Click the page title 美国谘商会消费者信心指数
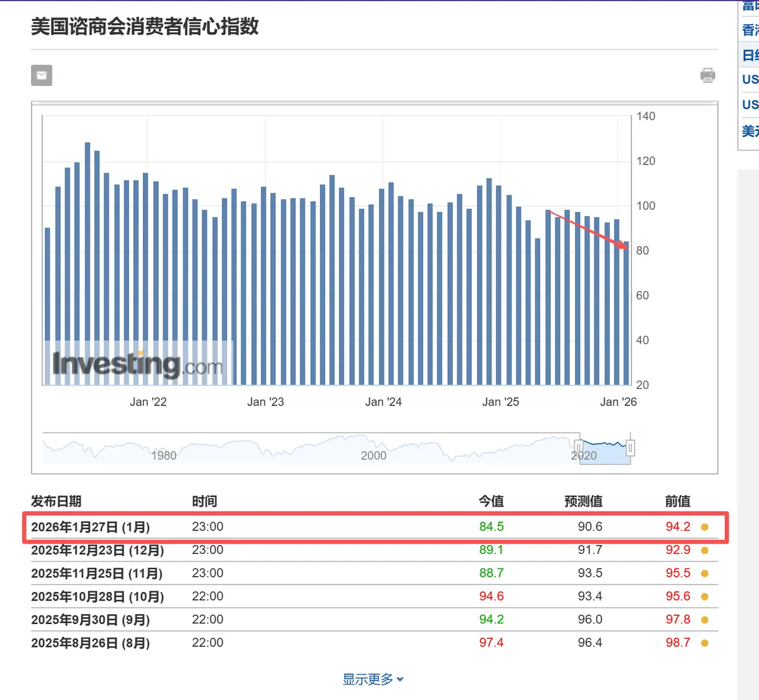 pyautogui.click(x=145, y=26)
